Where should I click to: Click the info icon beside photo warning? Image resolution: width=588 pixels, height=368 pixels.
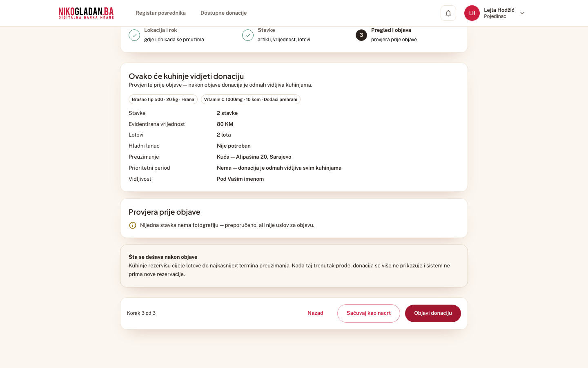click(x=133, y=225)
